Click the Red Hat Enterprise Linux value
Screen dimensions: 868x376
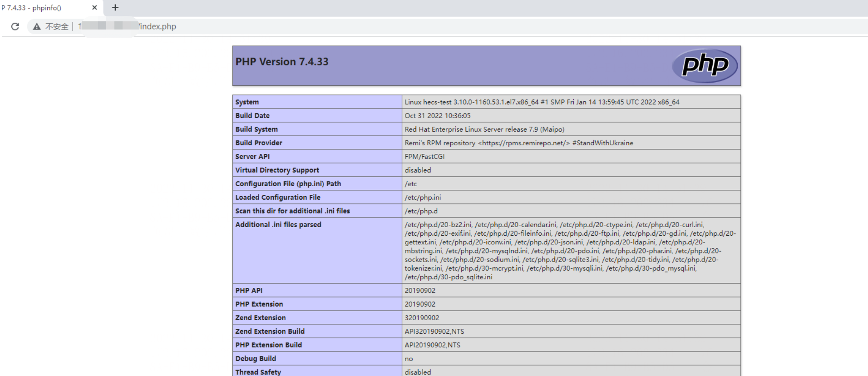484,129
